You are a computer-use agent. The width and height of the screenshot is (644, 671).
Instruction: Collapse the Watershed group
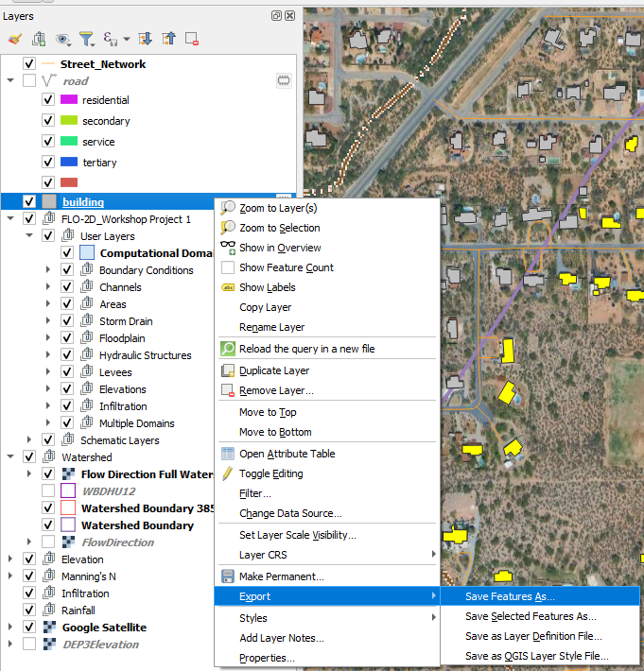(10, 457)
